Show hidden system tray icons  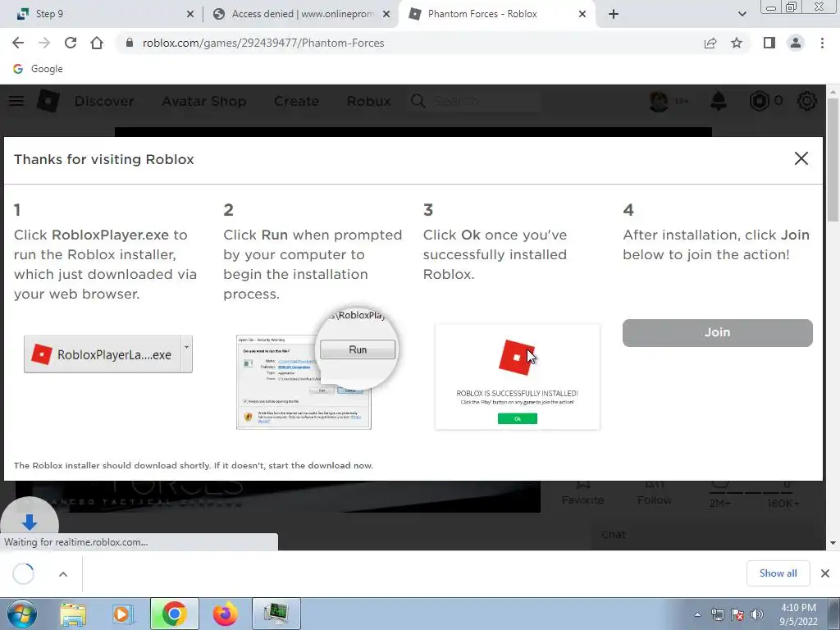point(697,614)
